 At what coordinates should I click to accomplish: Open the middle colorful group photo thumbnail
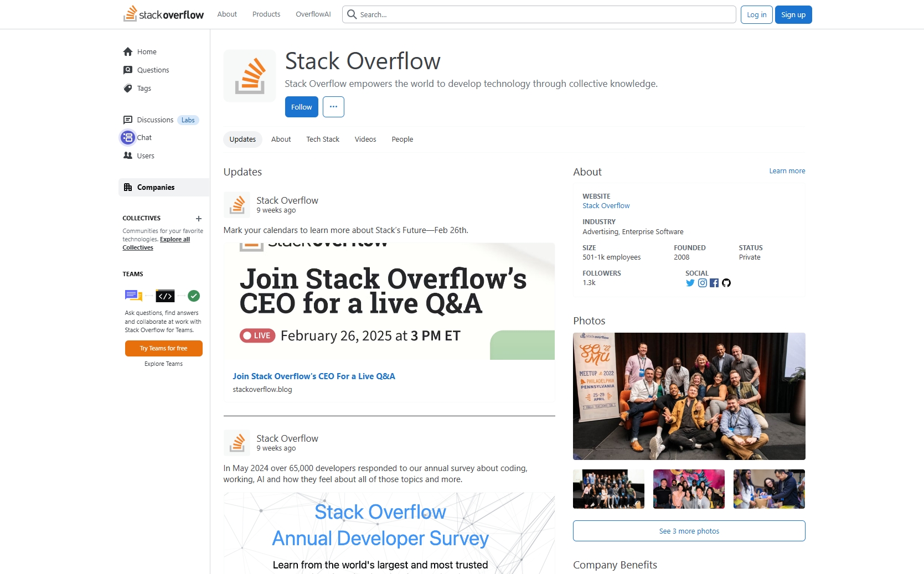tap(689, 489)
